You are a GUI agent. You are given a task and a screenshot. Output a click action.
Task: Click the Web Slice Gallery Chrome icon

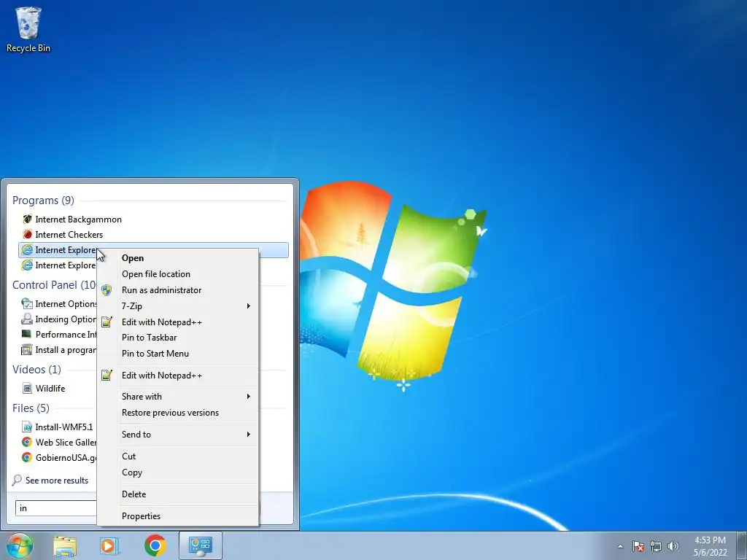click(x=27, y=443)
